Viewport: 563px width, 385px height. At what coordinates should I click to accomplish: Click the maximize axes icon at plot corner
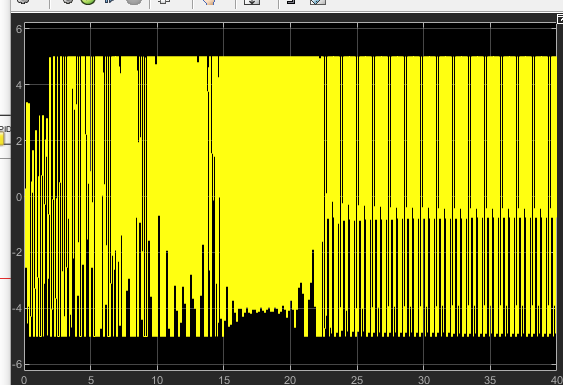560,19
